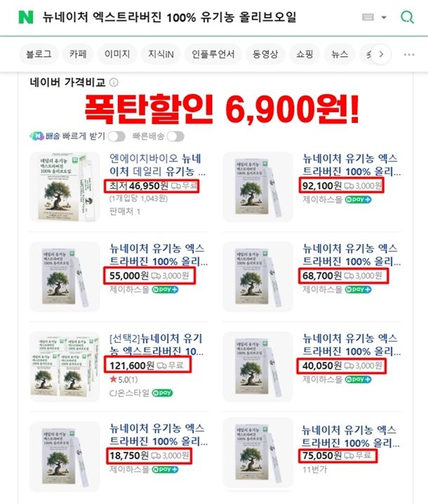Click the four-box product thumbnail for 121,600원
The image size is (428, 504).
[x=65, y=367]
